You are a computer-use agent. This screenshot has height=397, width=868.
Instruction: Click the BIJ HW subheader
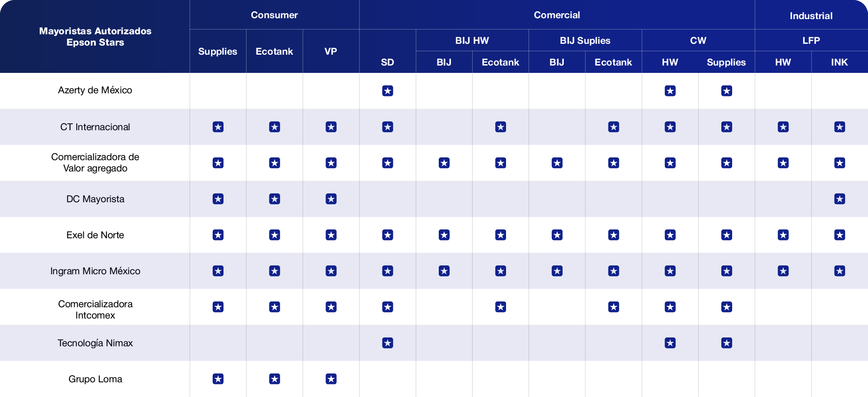click(x=472, y=40)
